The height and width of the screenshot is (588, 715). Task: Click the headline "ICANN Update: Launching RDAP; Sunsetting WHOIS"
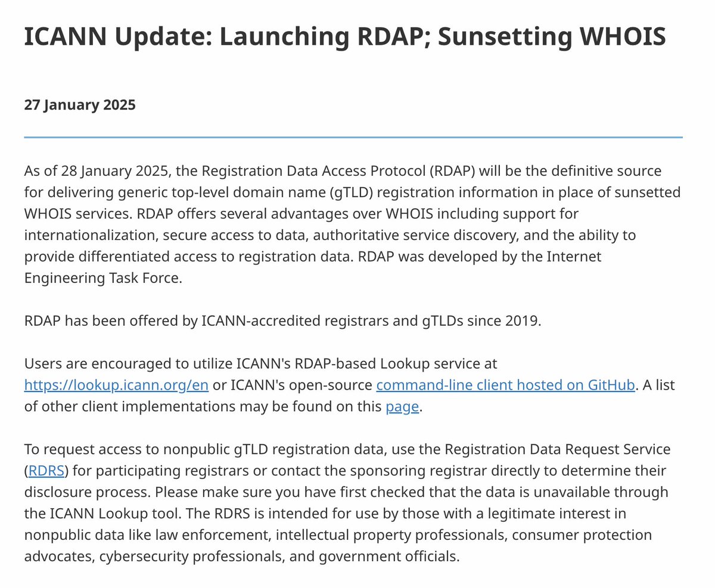[345, 37]
